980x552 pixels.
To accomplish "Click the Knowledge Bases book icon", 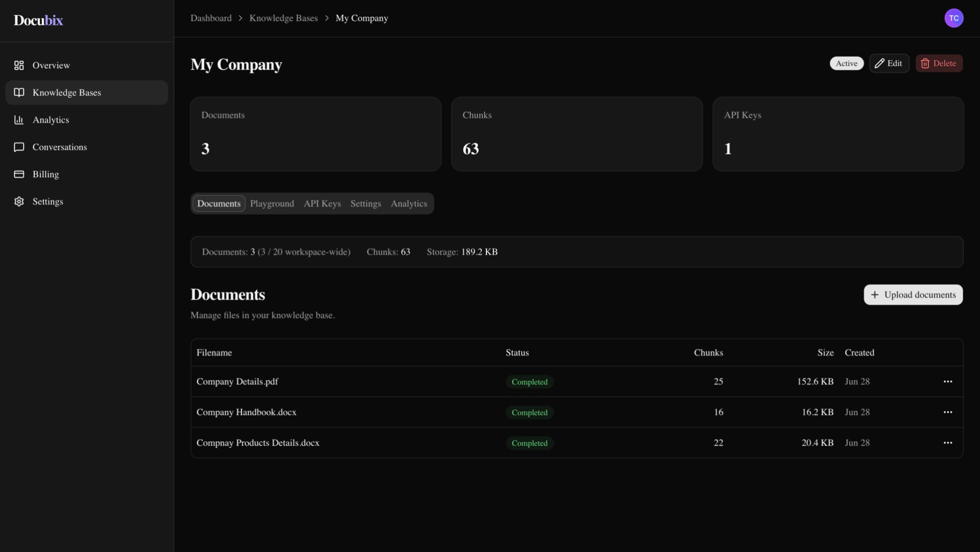I will 19,93.
